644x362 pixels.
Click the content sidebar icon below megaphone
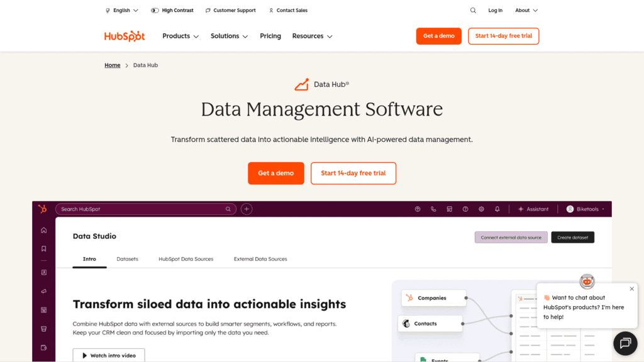click(44, 310)
